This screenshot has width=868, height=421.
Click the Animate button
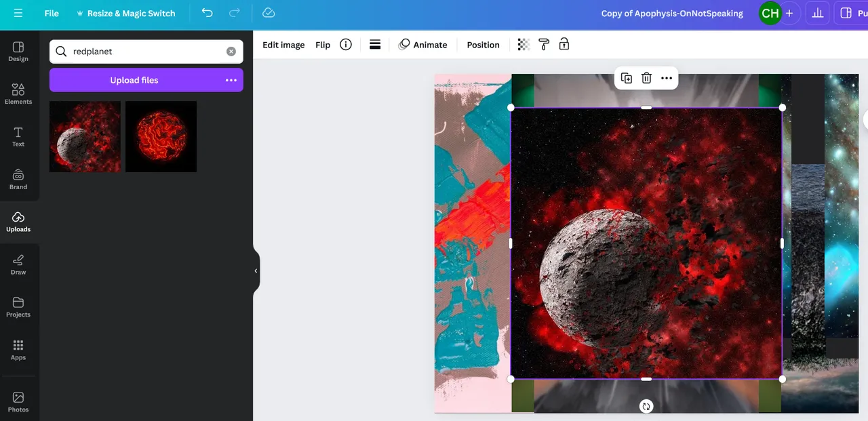[423, 45]
